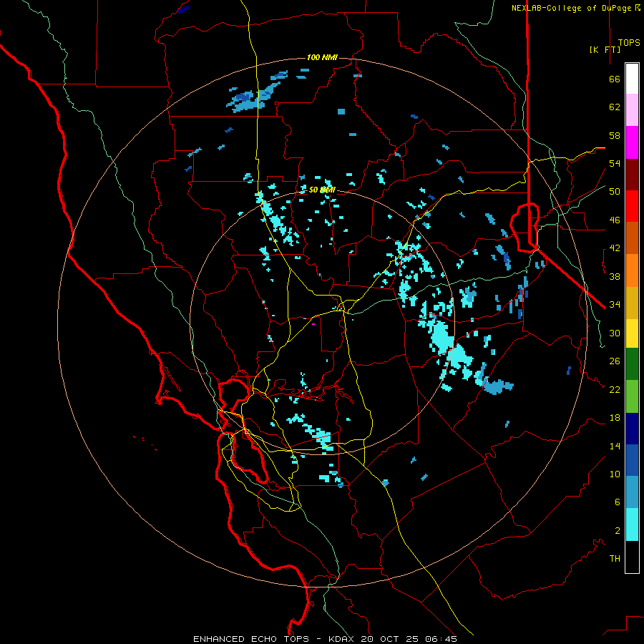644x644 pixels.
Task: Click the cyan legend swatch
Action: [x=632, y=525]
